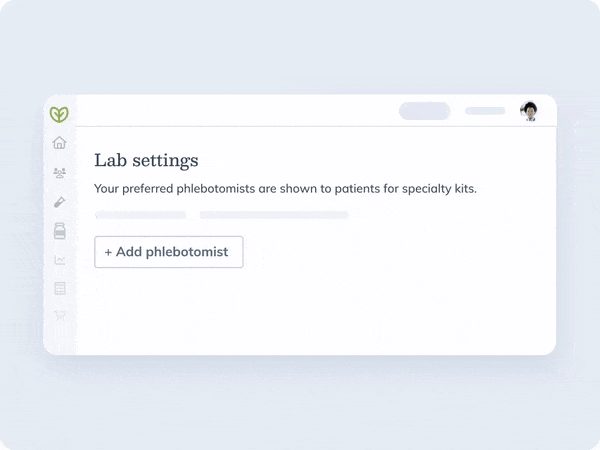Viewport: 600px width, 450px height.
Task: Click the Add phlebotomist button
Action: pyautogui.click(x=169, y=252)
